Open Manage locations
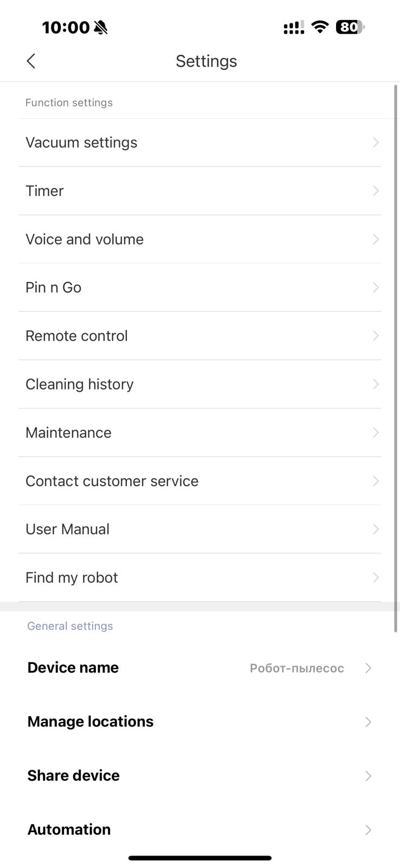This screenshot has height=868, width=400. (200, 722)
